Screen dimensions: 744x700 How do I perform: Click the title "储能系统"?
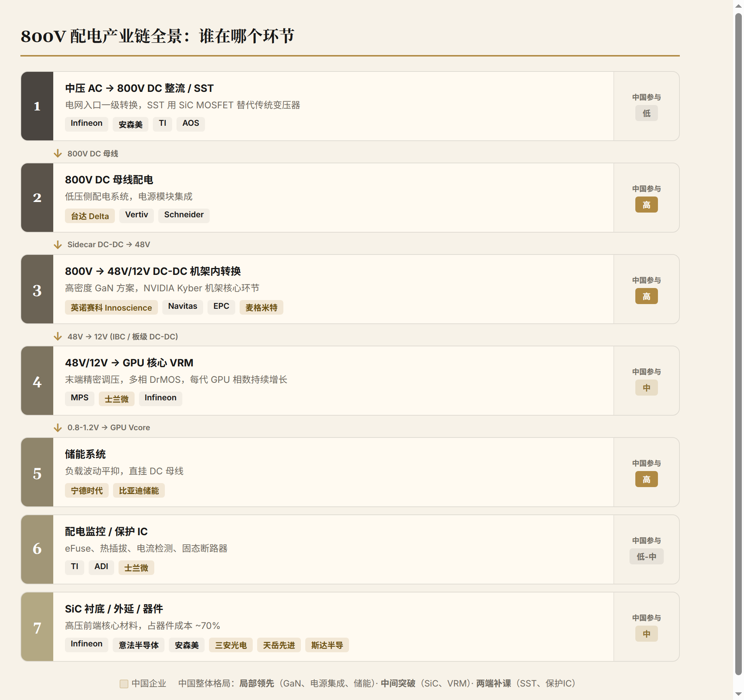pos(85,454)
